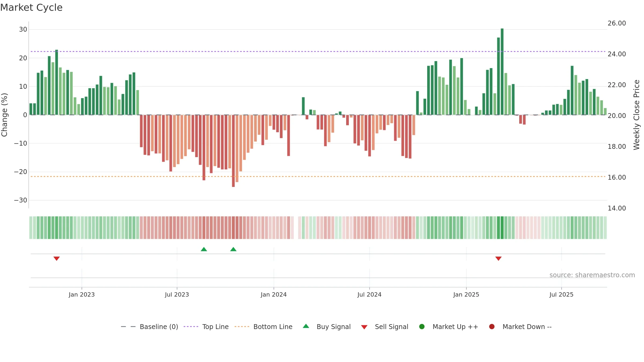Select the sell signal marker before Jan 2023
644x362 pixels.
tap(57, 258)
